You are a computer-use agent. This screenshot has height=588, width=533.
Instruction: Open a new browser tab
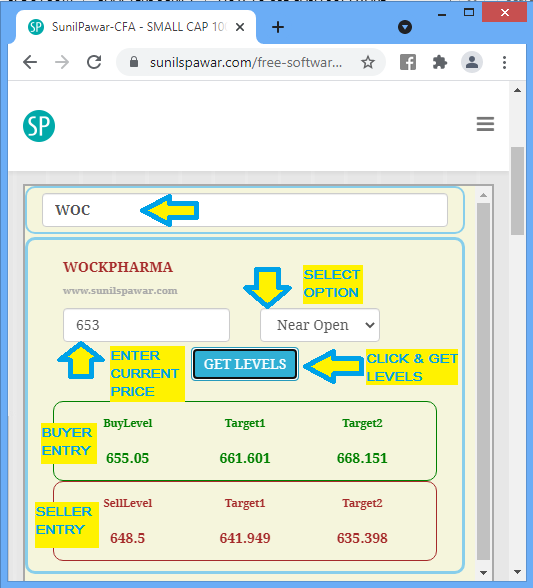[278, 27]
